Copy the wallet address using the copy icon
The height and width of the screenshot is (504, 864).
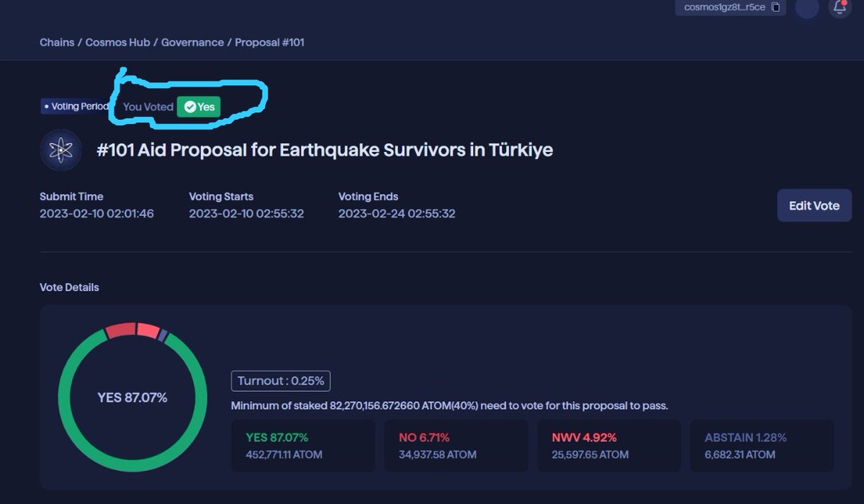pos(776,8)
